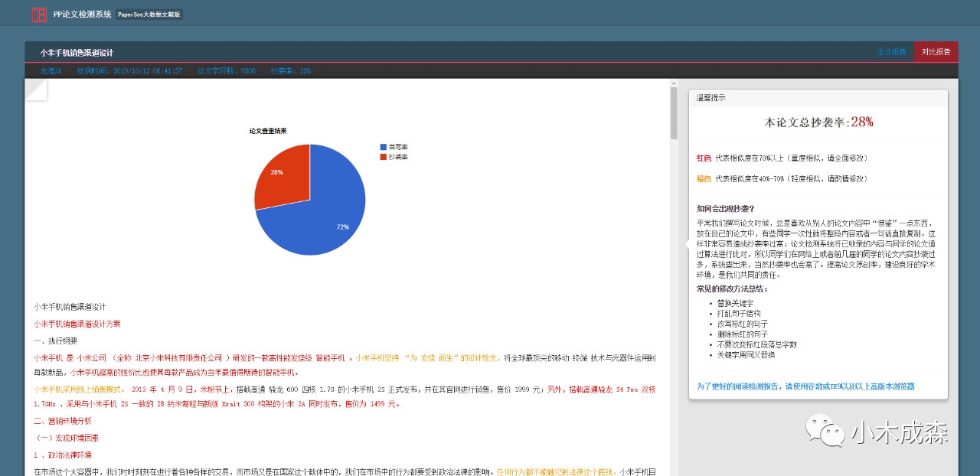Click the blue browser recommendation notice
The image size is (980, 476).
pyautogui.click(x=805, y=386)
